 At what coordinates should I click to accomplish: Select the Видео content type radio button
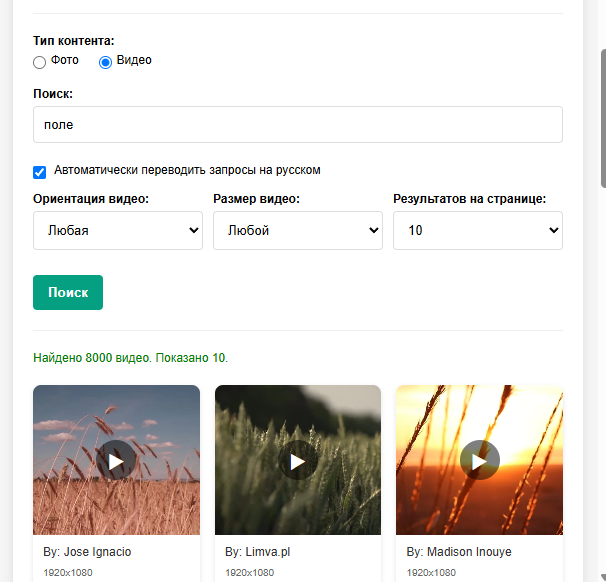[105, 62]
